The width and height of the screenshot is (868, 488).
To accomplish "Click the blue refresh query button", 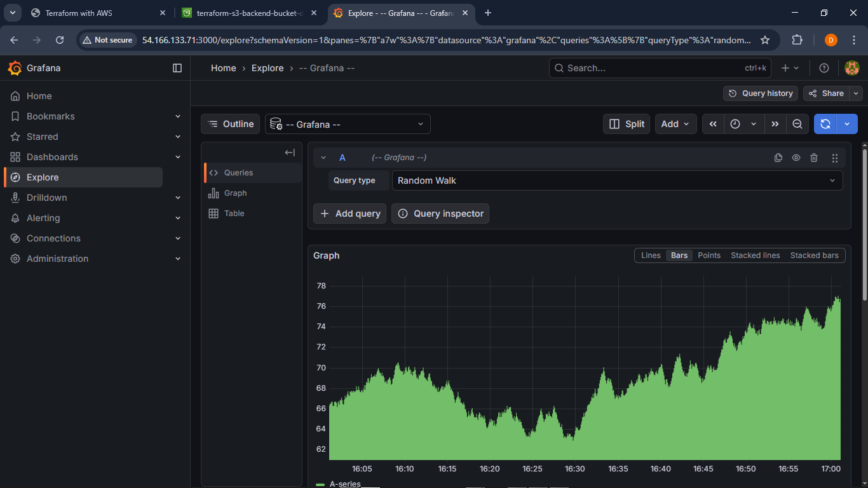I will pos(825,124).
